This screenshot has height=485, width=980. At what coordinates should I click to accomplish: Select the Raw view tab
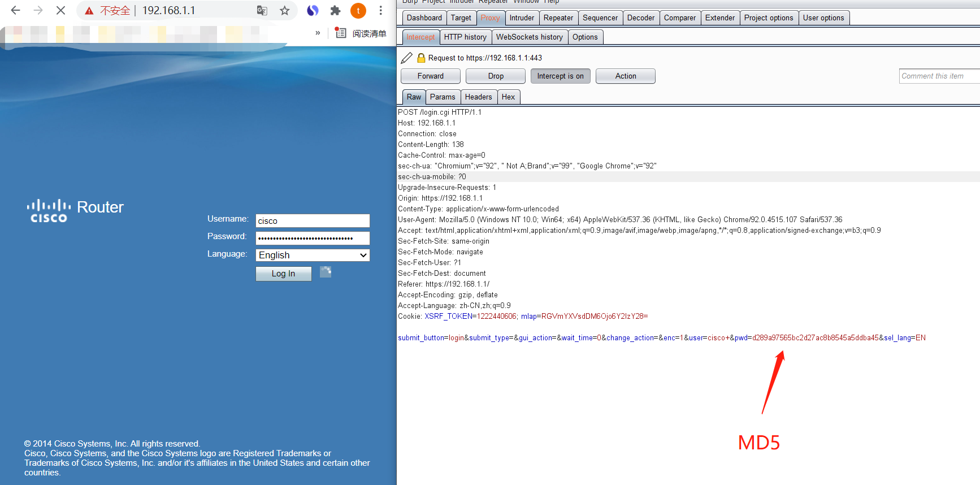point(414,97)
